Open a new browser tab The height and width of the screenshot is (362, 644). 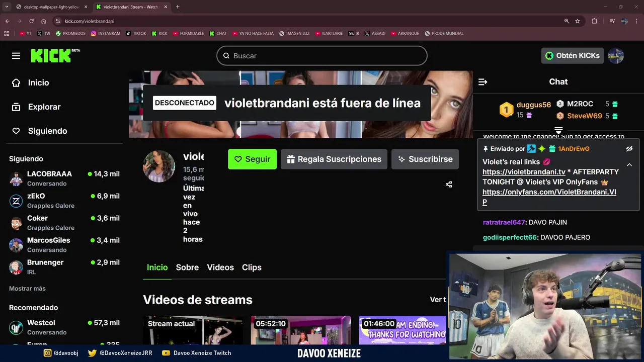[178, 7]
